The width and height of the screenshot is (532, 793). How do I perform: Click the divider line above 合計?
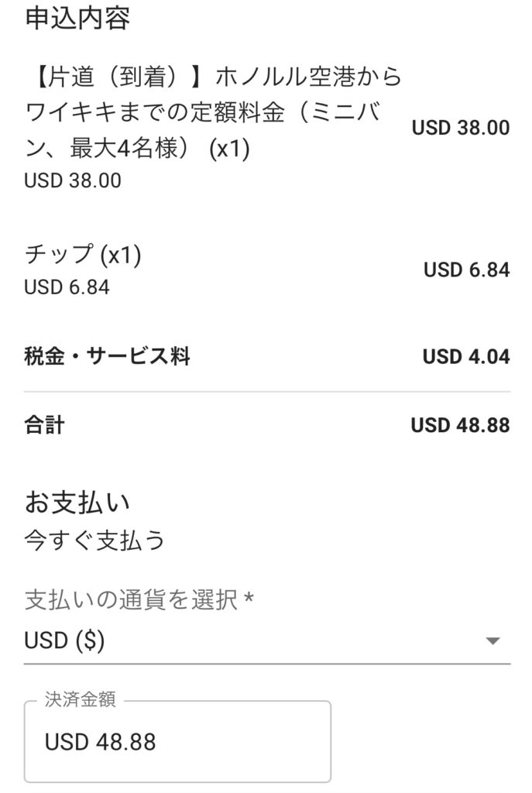click(266, 392)
